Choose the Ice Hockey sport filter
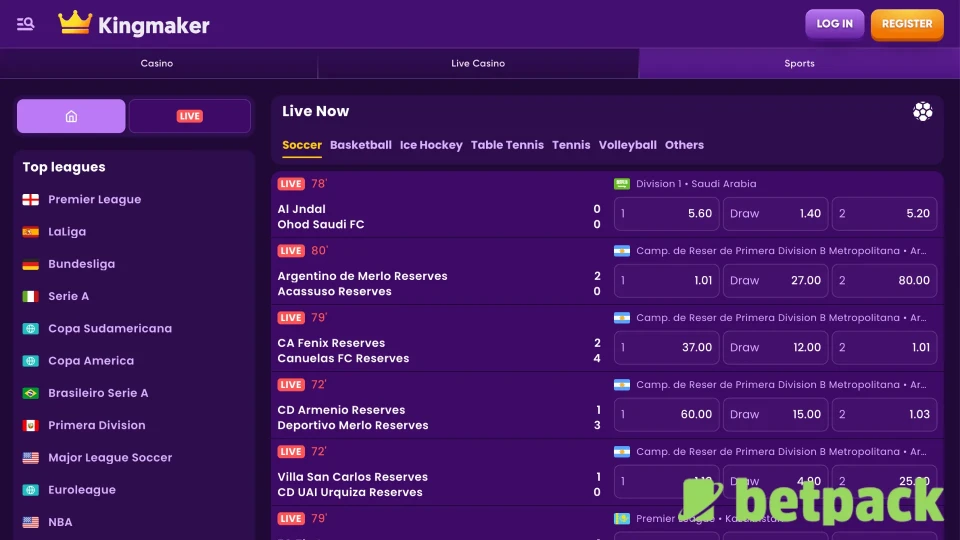Image resolution: width=960 pixels, height=540 pixels. point(431,145)
